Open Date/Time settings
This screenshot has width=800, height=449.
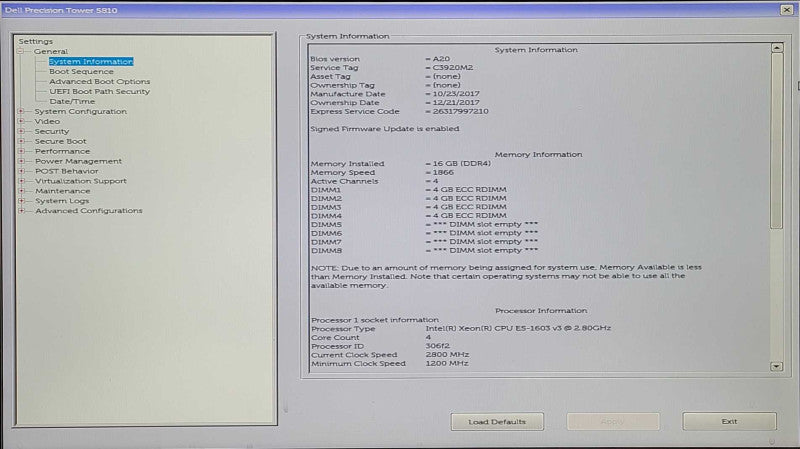tap(72, 102)
